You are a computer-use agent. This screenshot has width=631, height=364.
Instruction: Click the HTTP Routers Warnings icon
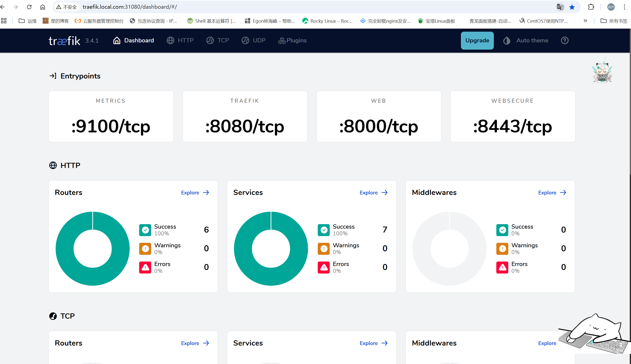click(145, 249)
